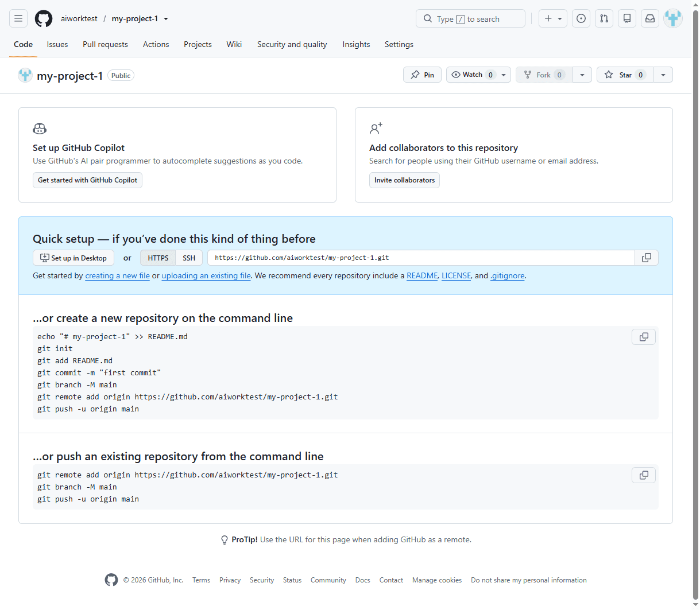Open the repositories icon in header
The width and height of the screenshot is (700, 610).
pyautogui.click(x=627, y=18)
